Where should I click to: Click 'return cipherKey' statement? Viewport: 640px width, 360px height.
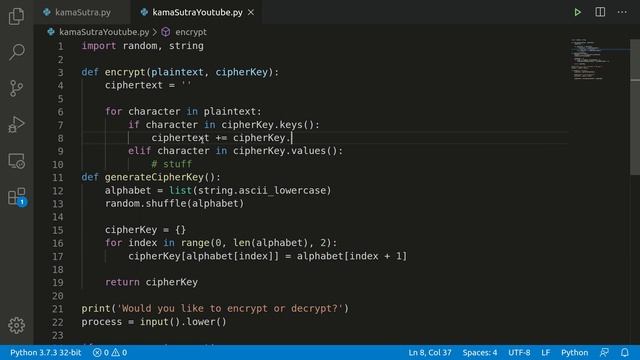pos(151,282)
